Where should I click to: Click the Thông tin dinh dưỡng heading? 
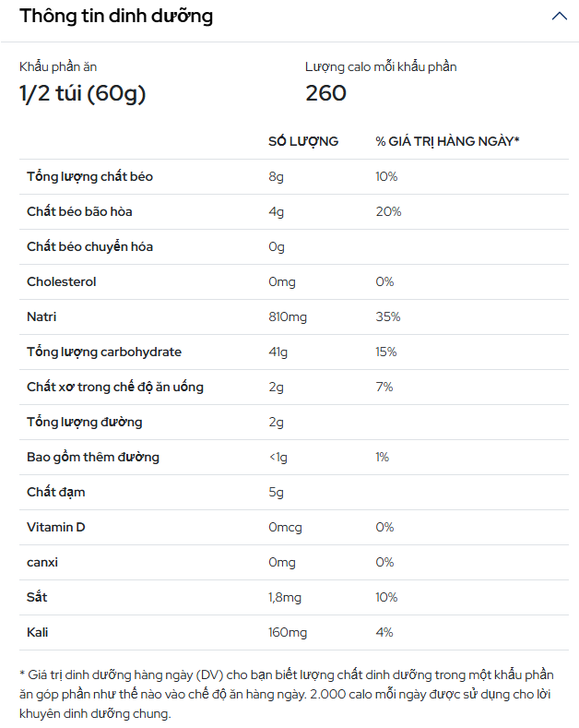[x=116, y=17]
